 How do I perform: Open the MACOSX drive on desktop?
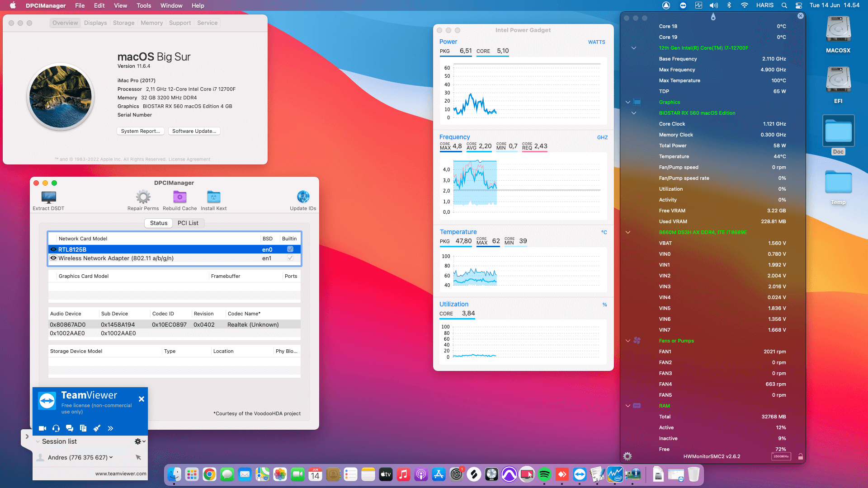pos(838,30)
